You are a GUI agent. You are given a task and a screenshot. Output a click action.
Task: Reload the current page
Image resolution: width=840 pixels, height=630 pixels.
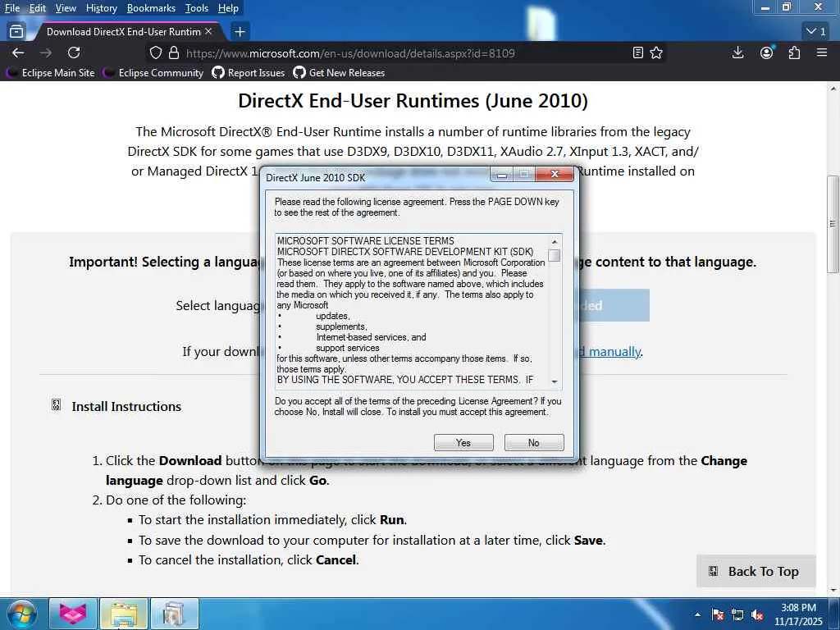tap(74, 52)
